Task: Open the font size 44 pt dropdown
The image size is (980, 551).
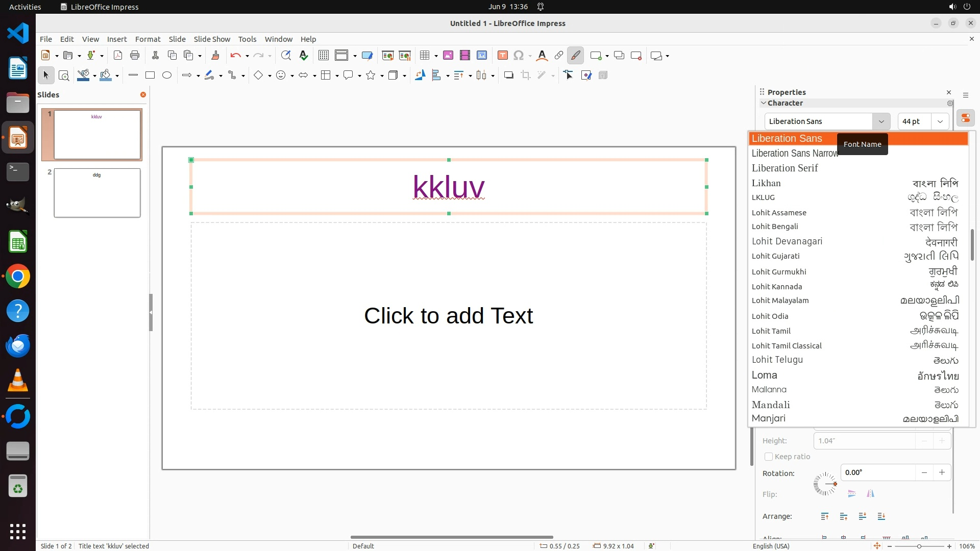Action: (x=940, y=121)
